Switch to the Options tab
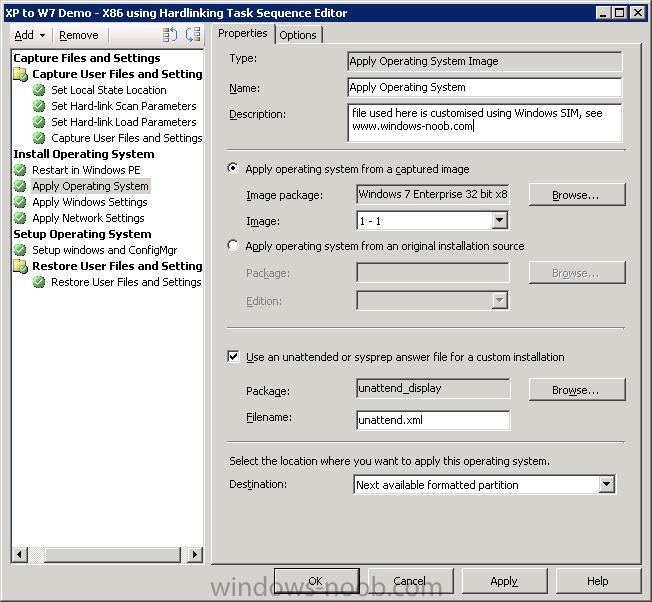 298,35
